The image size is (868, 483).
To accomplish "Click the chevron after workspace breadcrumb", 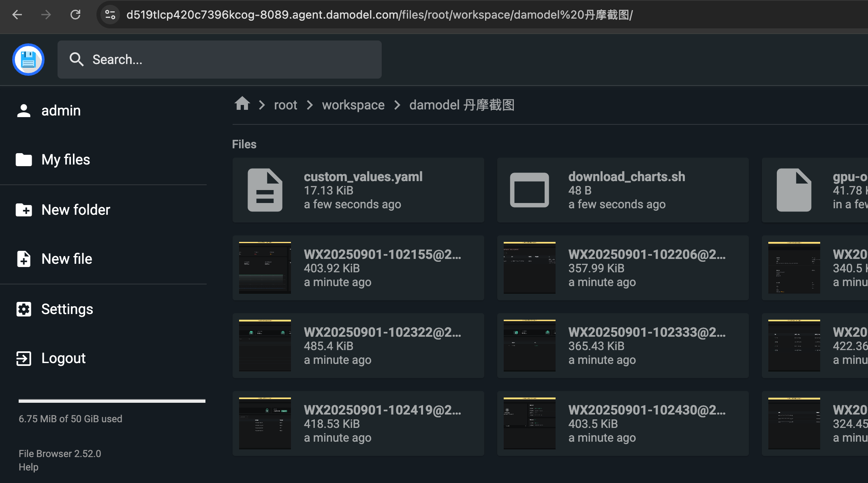I will point(396,105).
